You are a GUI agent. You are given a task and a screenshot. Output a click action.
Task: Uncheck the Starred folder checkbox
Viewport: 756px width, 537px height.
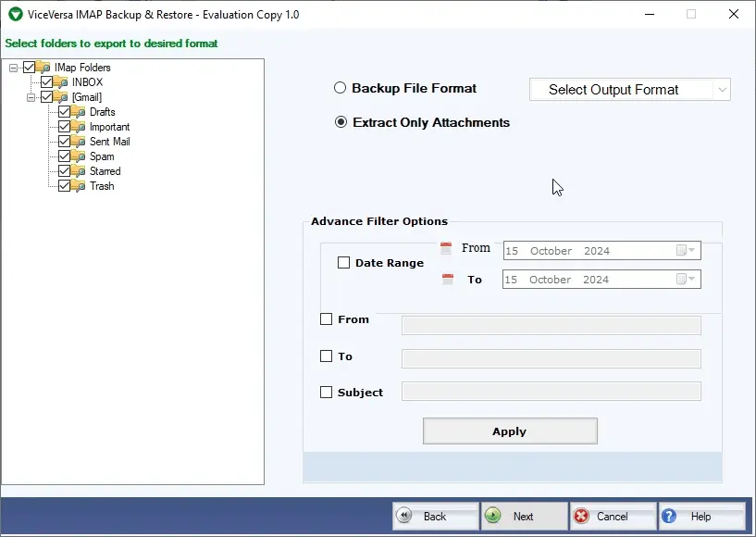tap(64, 171)
